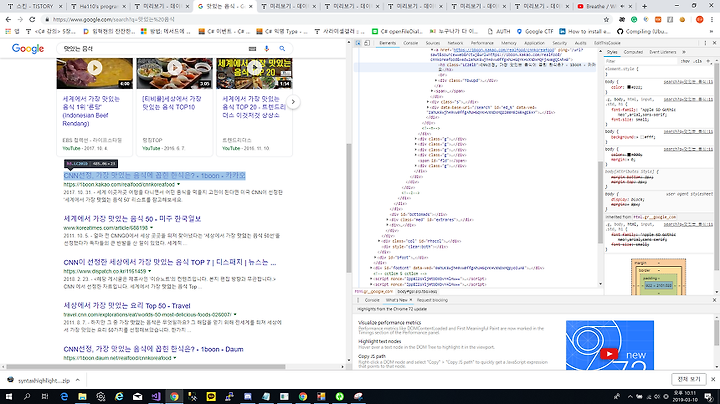The width and height of the screenshot is (720, 404).
Task: Mute the Breathe YouTube tab audio icon
Action: click(x=622, y=6)
